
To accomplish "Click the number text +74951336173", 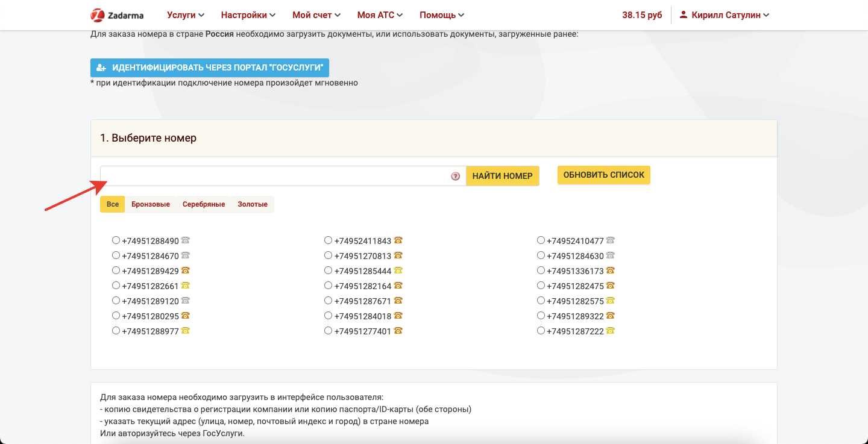I will click(x=575, y=270).
